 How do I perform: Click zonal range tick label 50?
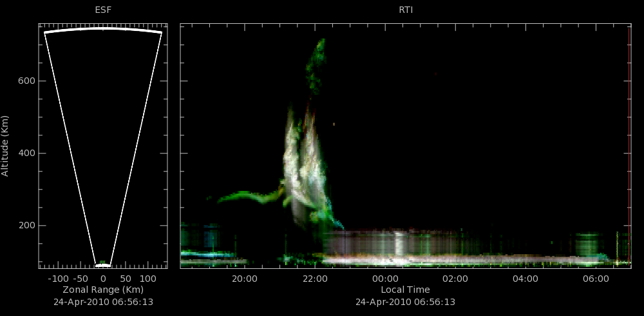point(126,279)
